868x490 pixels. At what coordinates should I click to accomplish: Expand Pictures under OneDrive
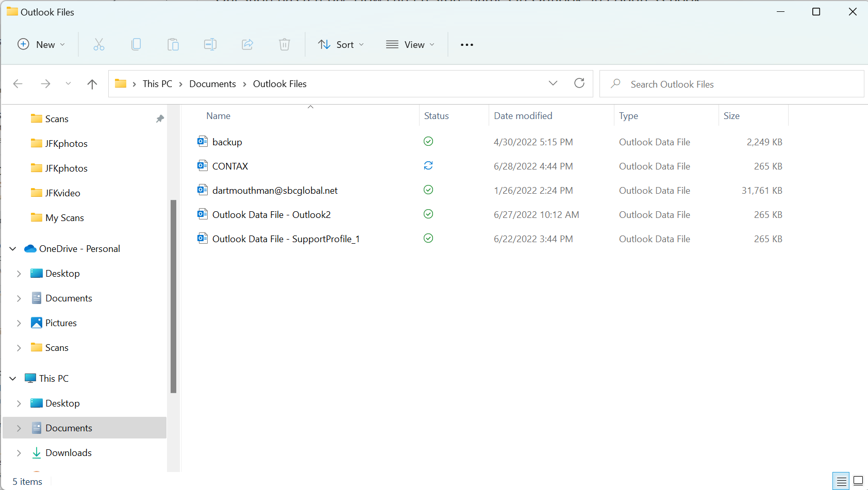pyautogui.click(x=19, y=323)
